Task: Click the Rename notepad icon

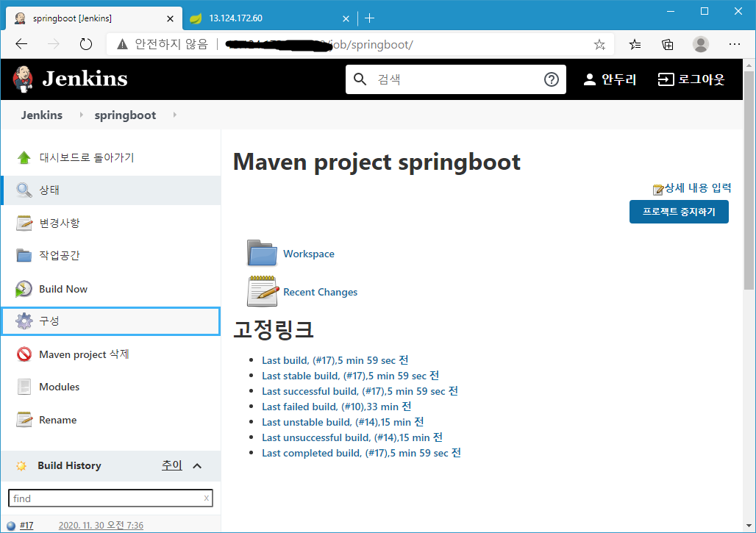Action: coord(24,420)
